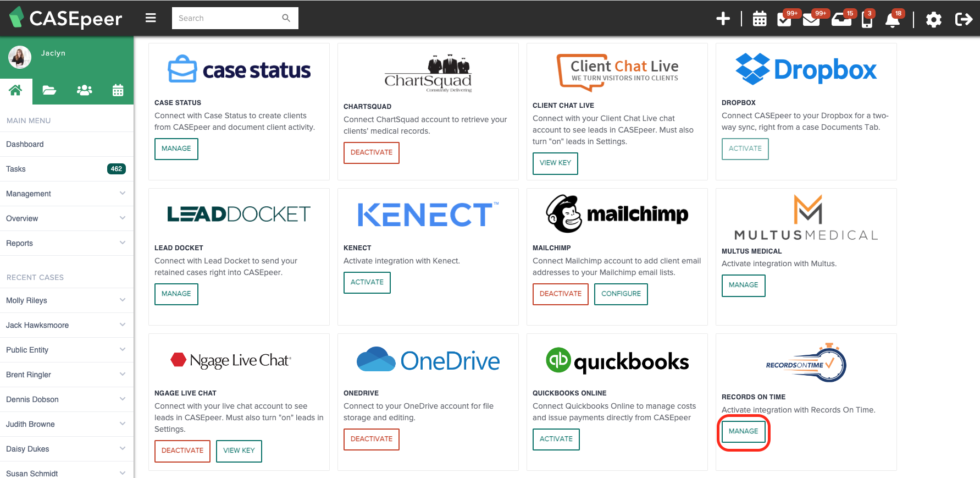Screen dimensions: 980x478
Task: Activate the QuickBooks Online integration
Action: pyautogui.click(x=556, y=439)
